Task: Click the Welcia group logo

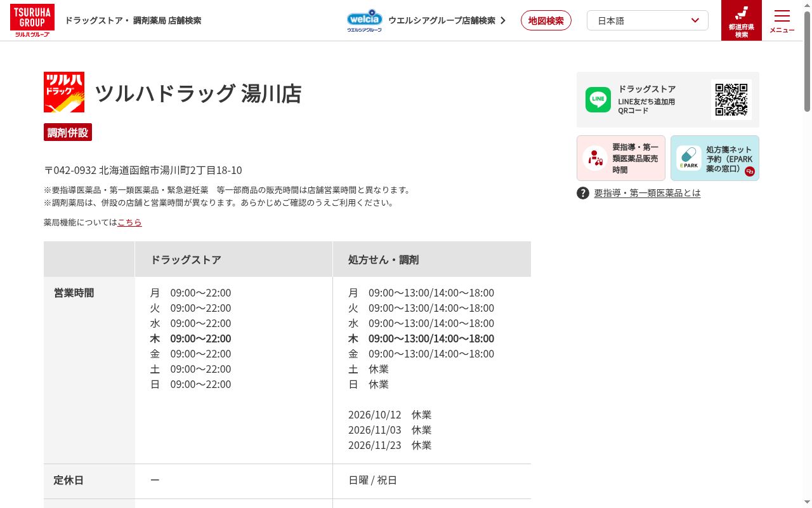Action: (365, 20)
